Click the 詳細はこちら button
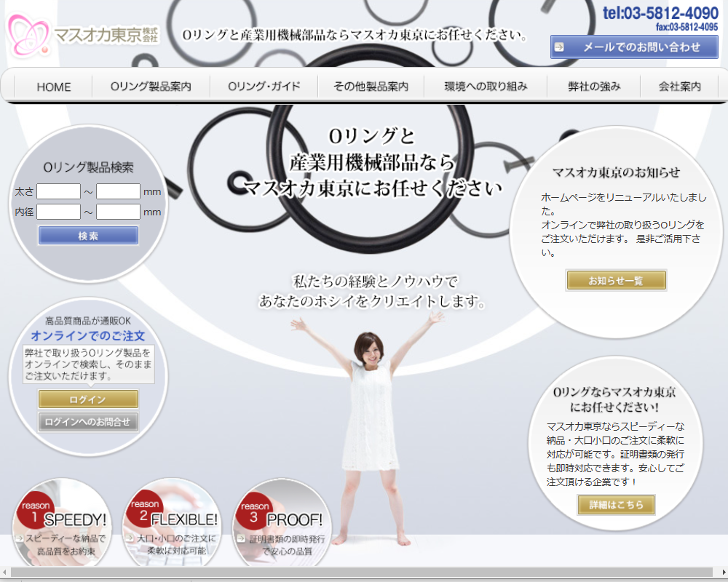The image size is (728, 582). [616, 504]
